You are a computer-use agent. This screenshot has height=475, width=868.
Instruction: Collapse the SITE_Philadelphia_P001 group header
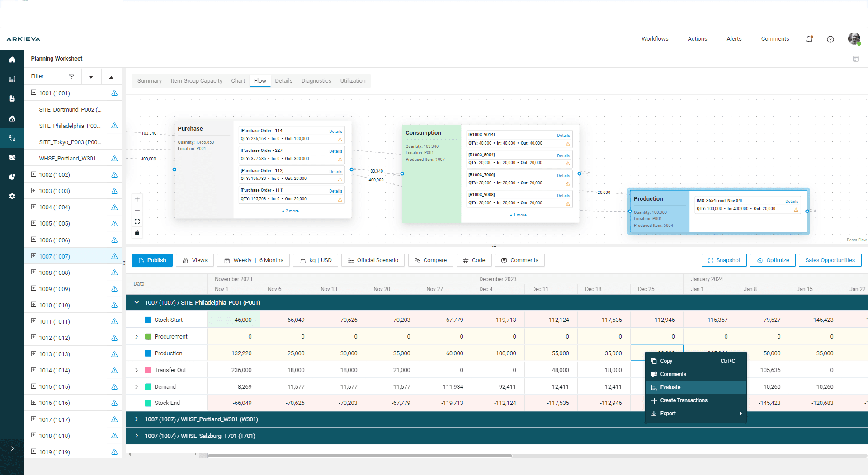coord(137,303)
